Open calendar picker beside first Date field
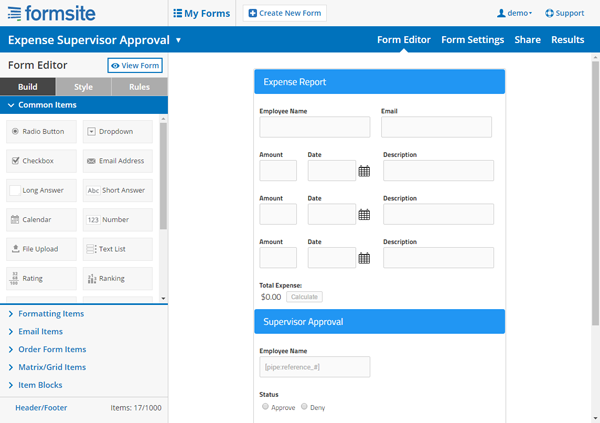600x423 pixels. [364, 171]
